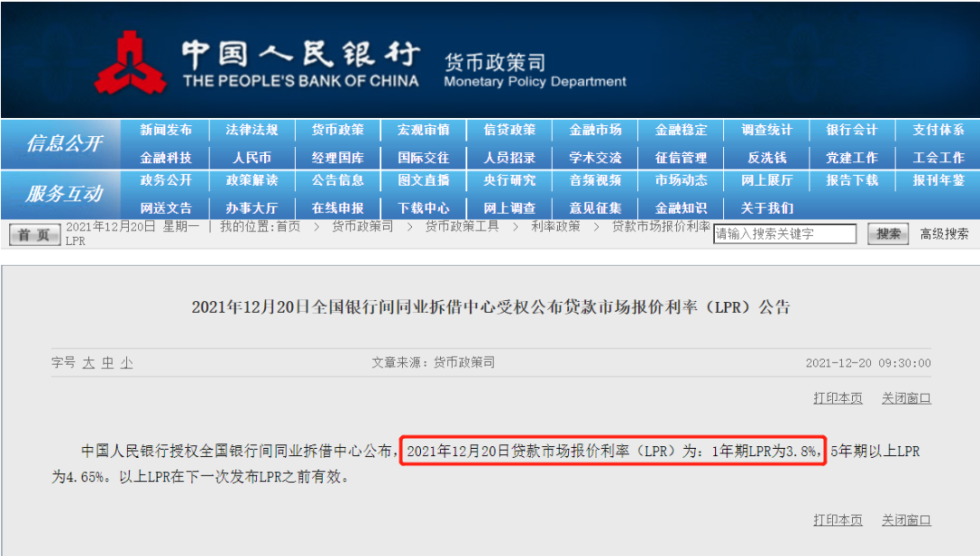Image resolution: width=980 pixels, height=556 pixels.
Task: Click the 服务互动 section header
Action: [64, 194]
